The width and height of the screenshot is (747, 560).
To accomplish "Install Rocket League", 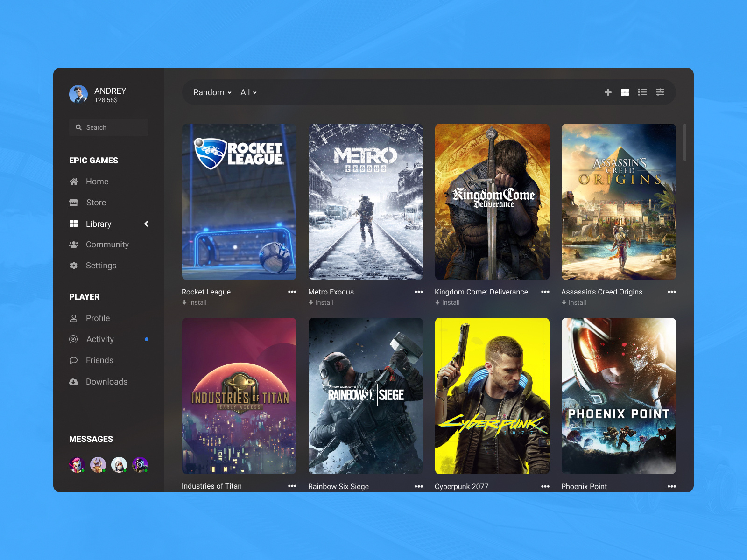I will coord(194,302).
